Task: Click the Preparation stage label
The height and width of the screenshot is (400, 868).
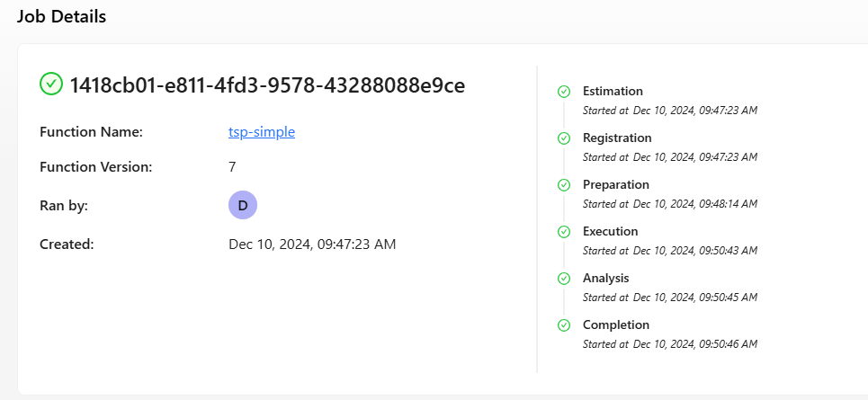Action: 615,185
